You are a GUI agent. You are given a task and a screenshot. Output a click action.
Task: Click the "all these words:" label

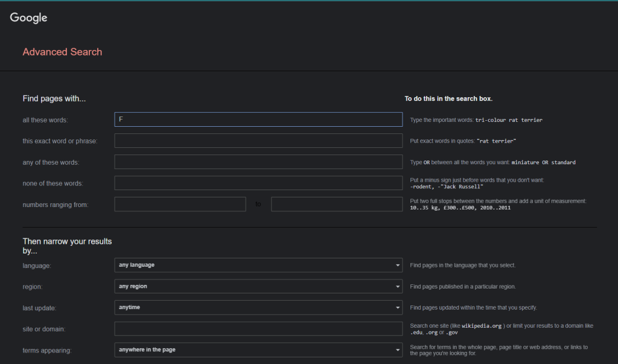pyautogui.click(x=45, y=120)
